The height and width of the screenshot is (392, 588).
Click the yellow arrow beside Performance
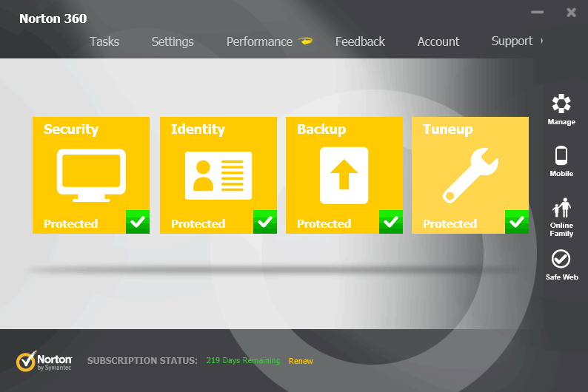click(x=306, y=41)
